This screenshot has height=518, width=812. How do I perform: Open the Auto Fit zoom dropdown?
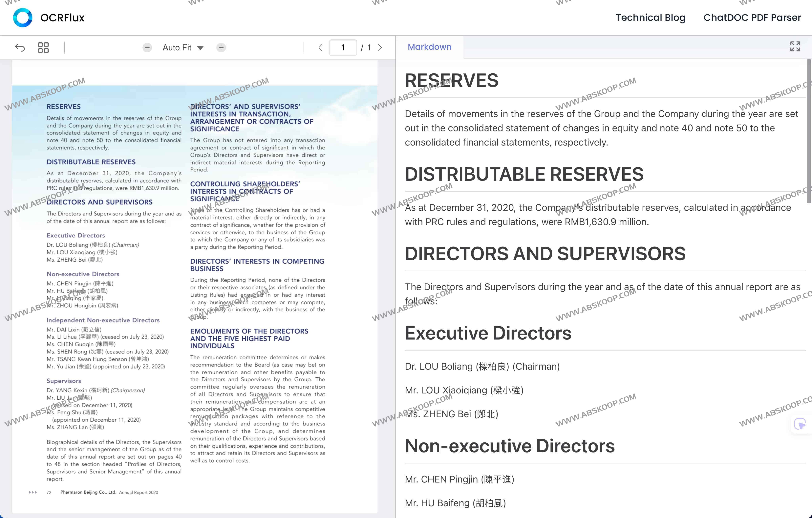(177, 48)
